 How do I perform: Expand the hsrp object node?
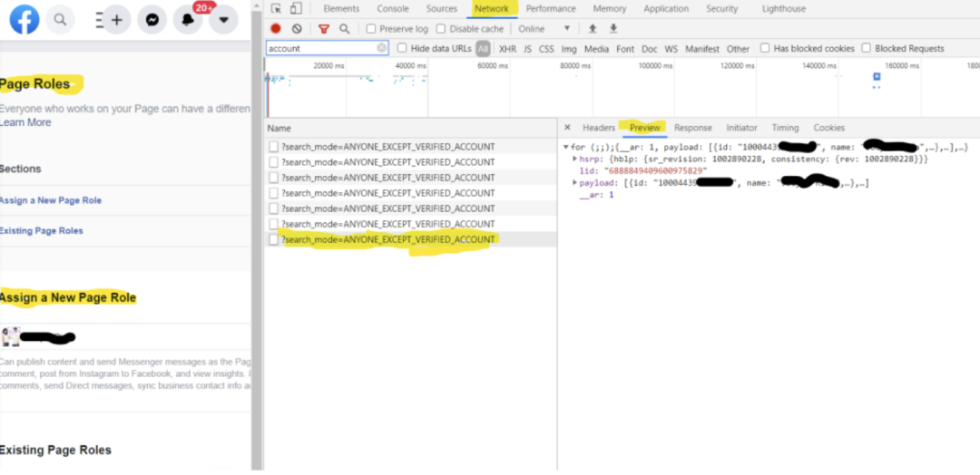tap(575, 160)
